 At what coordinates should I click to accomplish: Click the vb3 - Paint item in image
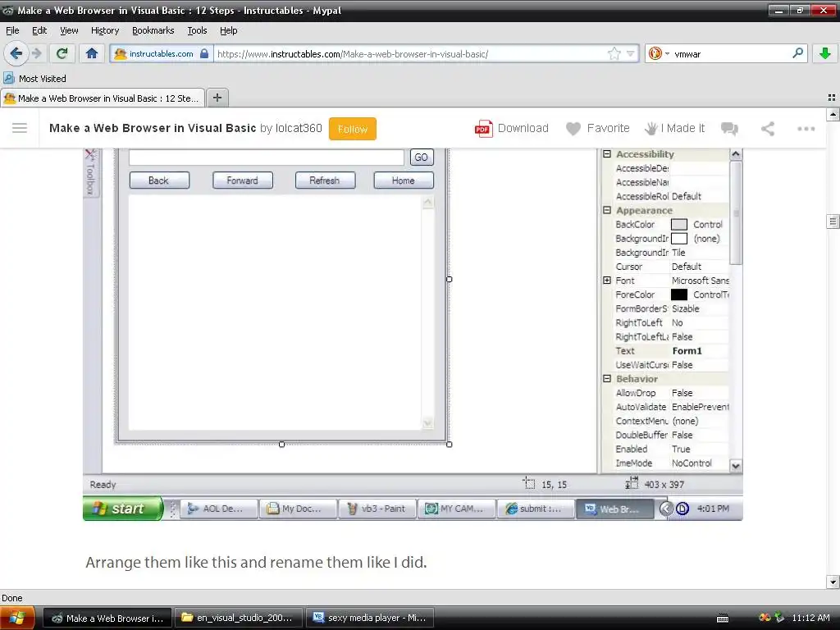pos(377,509)
